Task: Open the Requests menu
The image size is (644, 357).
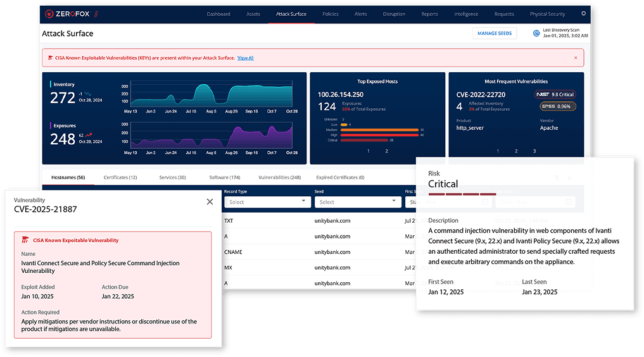Action: point(504,14)
